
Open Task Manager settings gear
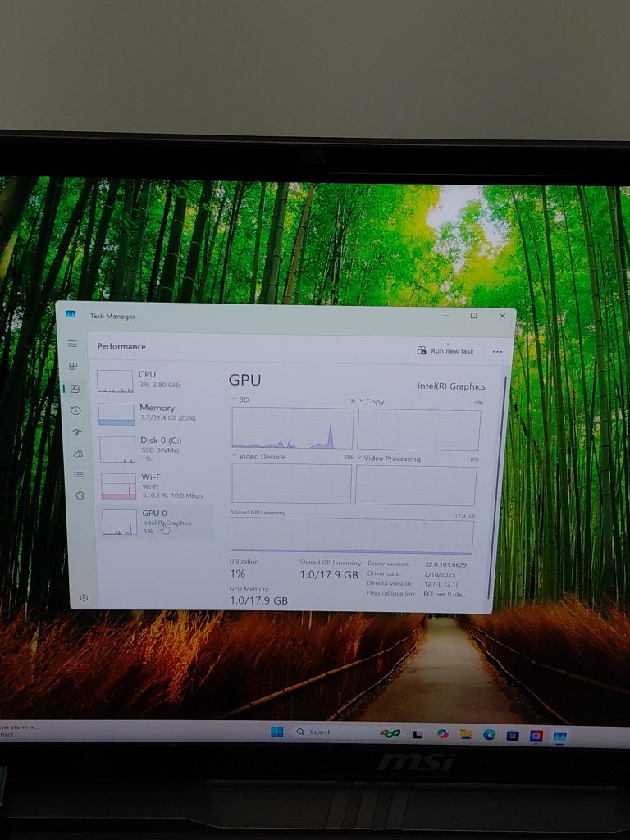pos(84,598)
